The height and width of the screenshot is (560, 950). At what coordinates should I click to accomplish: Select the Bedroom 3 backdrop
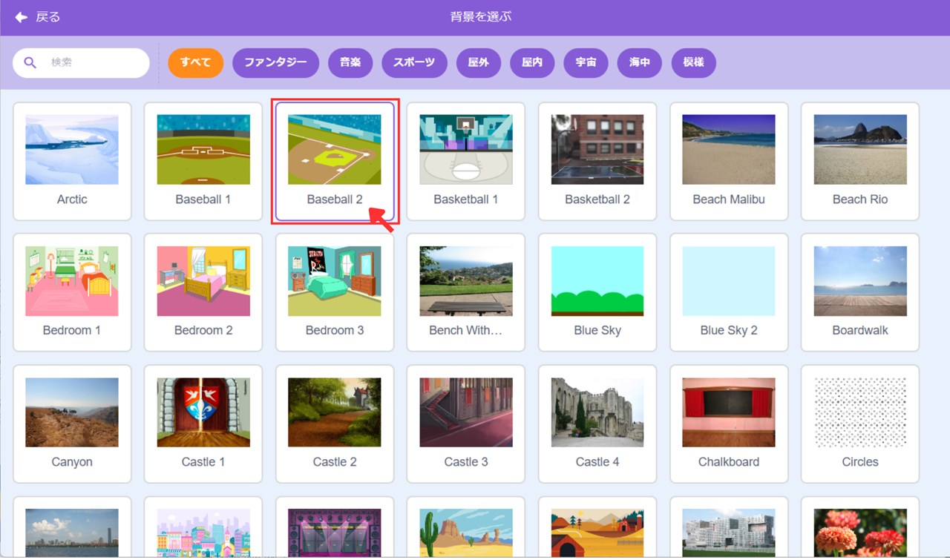[335, 292]
